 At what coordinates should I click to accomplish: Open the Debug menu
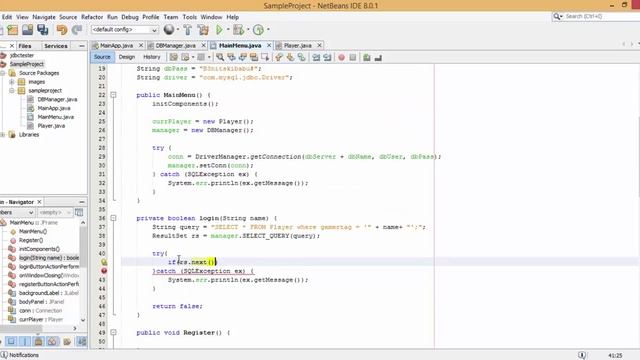tap(130, 17)
